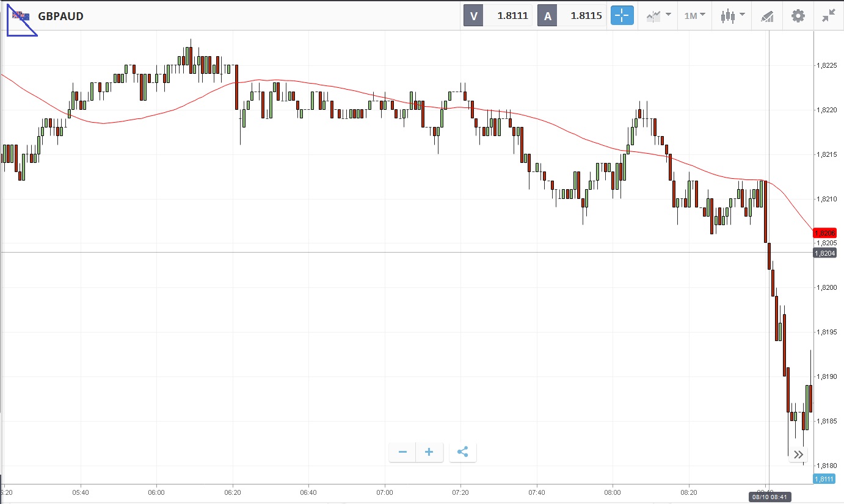Viewport: 844px width, 504px height.
Task: Open the compare/indicators chart dropdown
Action: (659, 16)
